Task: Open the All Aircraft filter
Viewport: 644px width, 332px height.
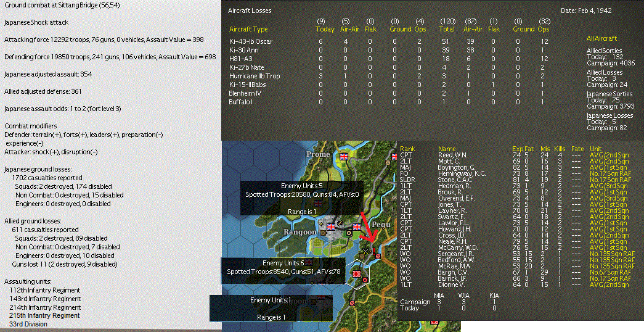Action: pos(601,38)
